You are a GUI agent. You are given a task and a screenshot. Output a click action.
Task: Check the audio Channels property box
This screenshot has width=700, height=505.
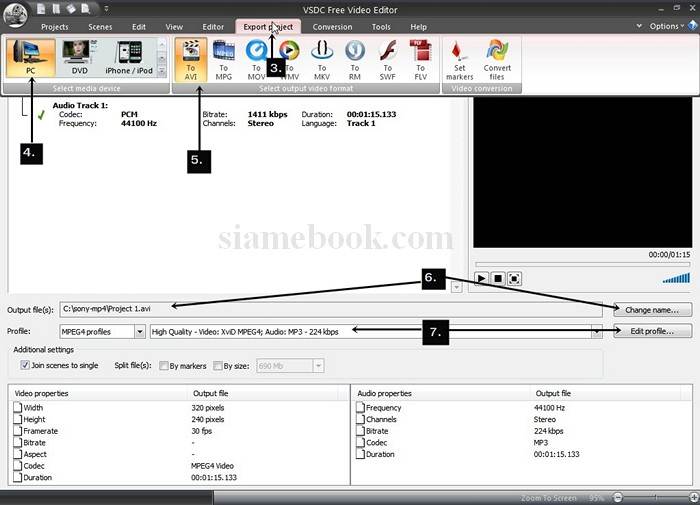pos(360,419)
